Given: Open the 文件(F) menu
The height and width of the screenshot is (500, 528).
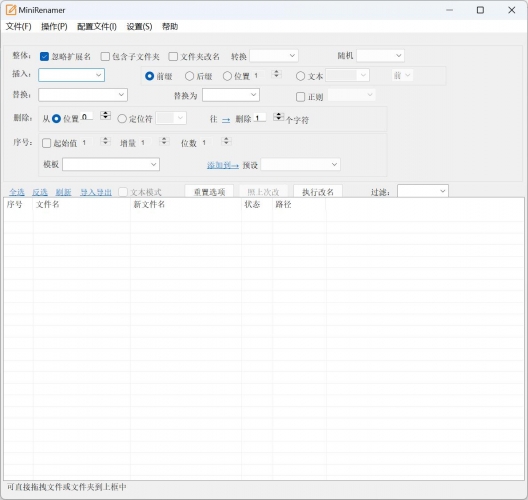Looking at the screenshot, I should [19, 27].
